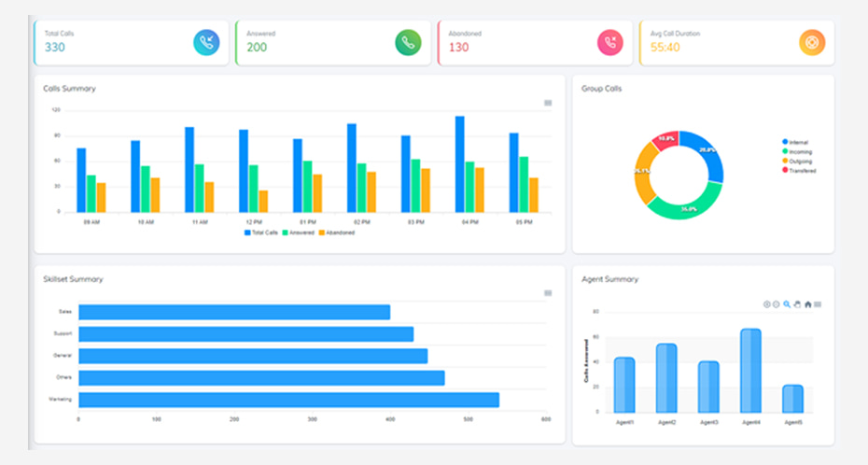868x465 pixels.
Task: Click the green Answered phone icon
Action: pos(408,43)
